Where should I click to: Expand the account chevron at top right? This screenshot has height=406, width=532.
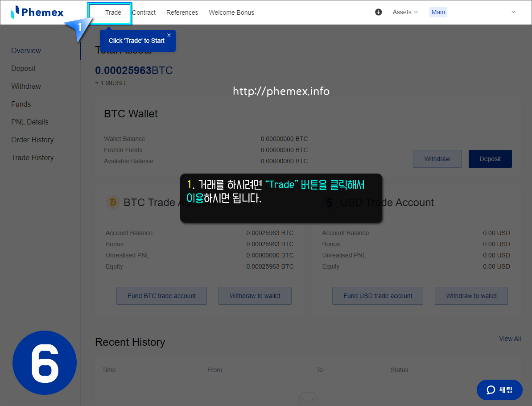513,12
